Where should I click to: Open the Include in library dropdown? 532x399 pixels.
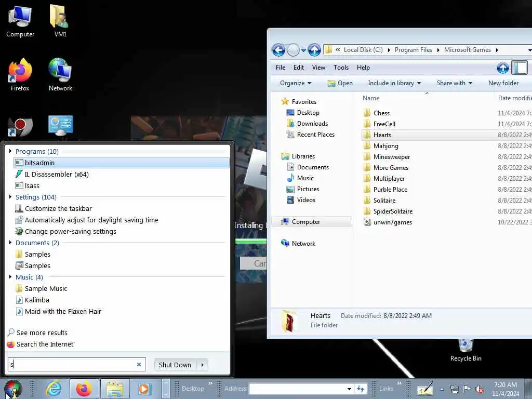394,83
